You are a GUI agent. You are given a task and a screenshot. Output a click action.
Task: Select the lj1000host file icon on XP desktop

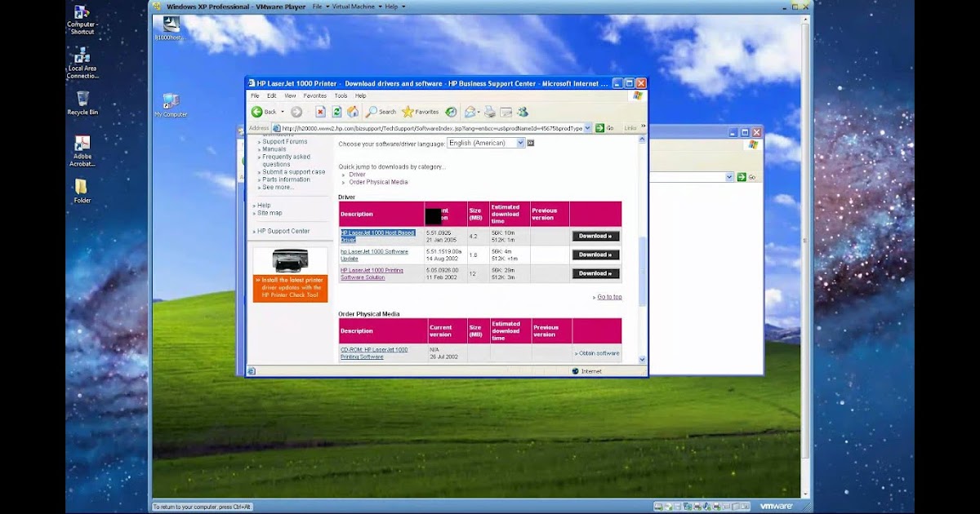(171, 29)
